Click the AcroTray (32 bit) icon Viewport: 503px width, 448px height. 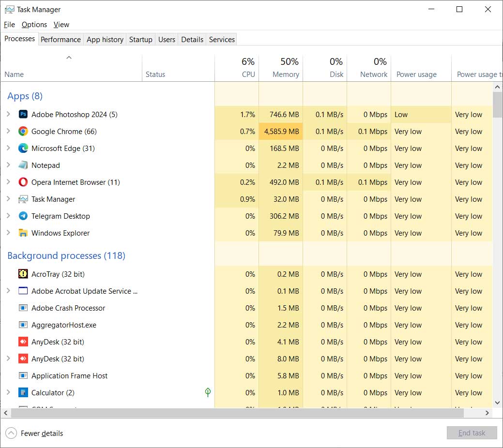[x=23, y=274]
